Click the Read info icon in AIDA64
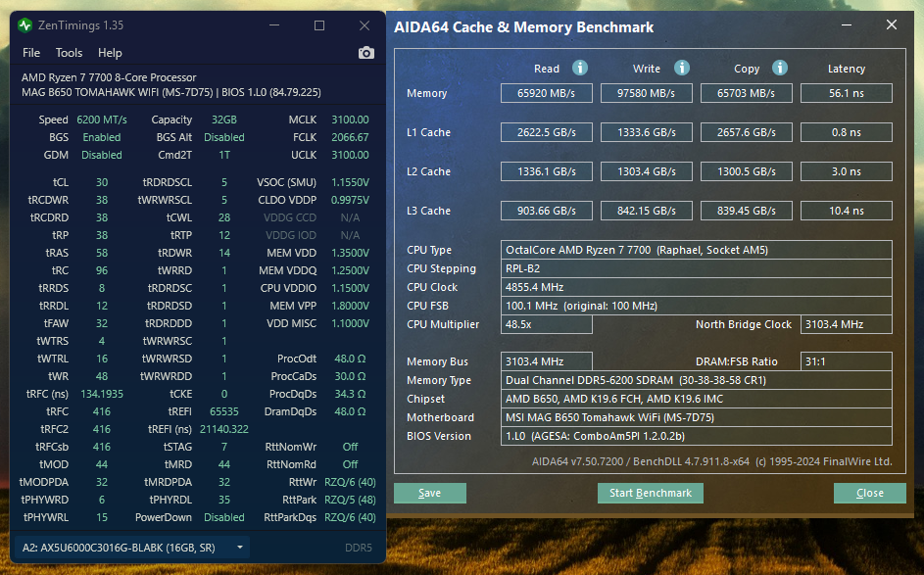 tap(580, 68)
